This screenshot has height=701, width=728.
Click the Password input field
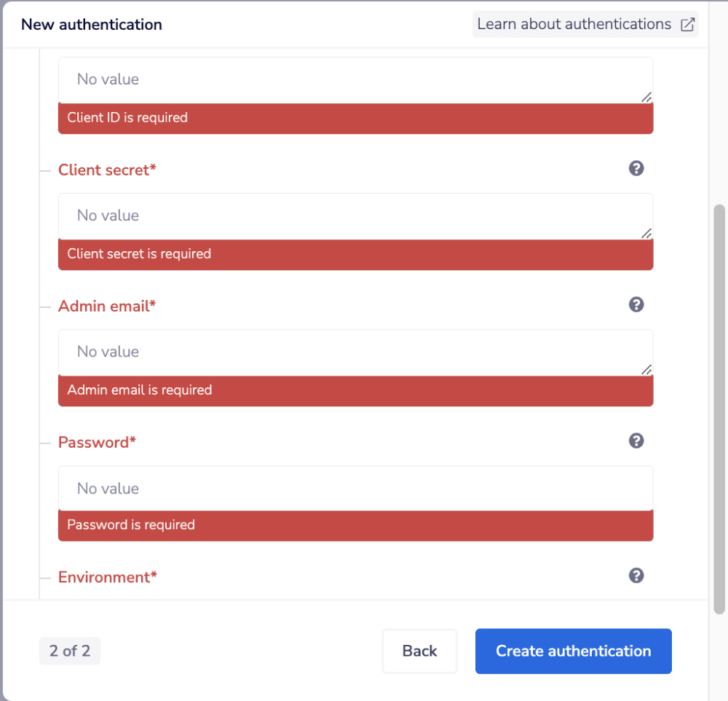click(x=355, y=488)
